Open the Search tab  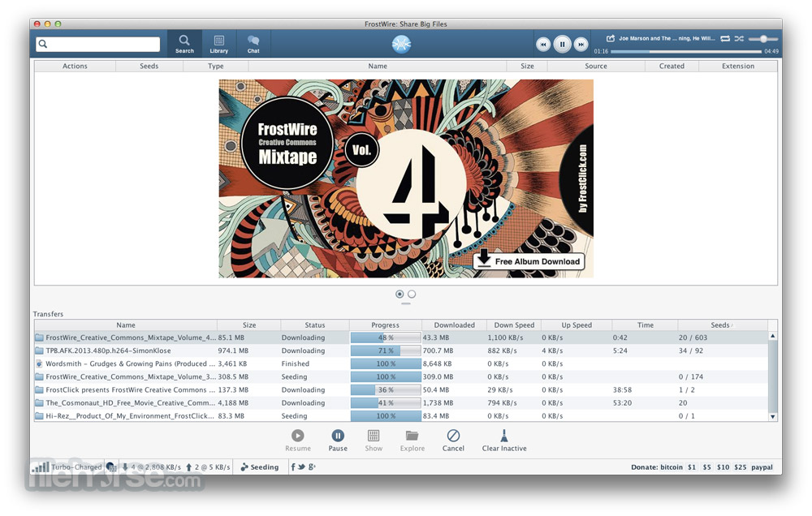click(184, 44)
